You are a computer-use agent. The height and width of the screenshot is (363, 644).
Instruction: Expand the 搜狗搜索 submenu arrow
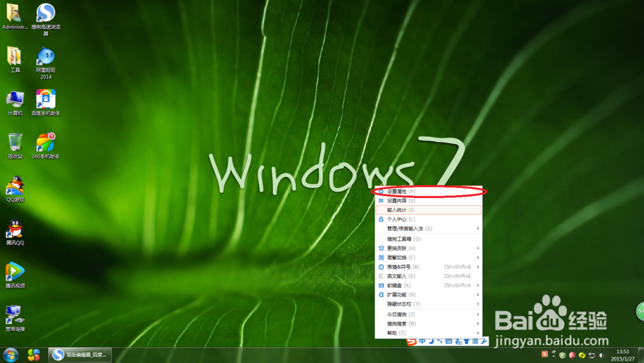pyautogui.click(x=478, y=324)
